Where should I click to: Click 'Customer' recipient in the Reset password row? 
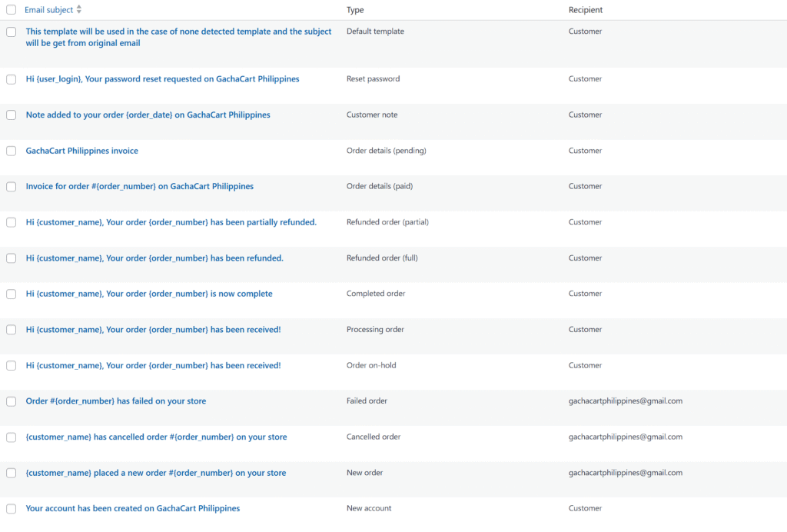(x=585, y=78)
